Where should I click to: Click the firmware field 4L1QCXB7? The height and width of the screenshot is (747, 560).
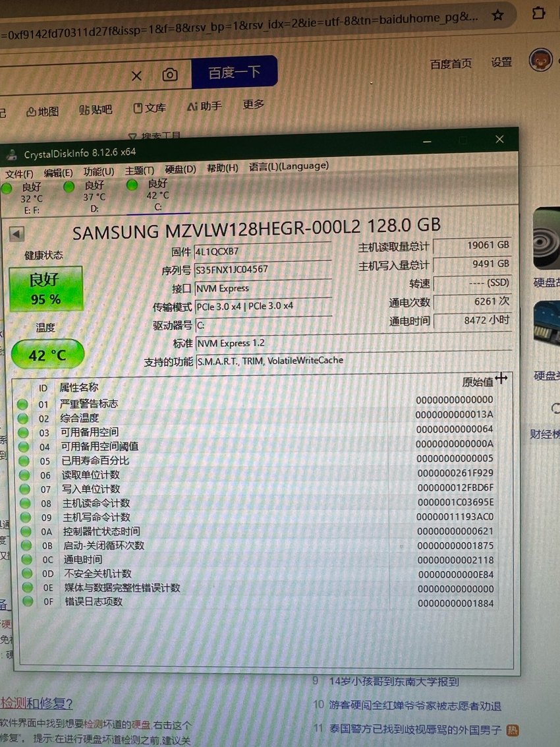coord(262,251)
